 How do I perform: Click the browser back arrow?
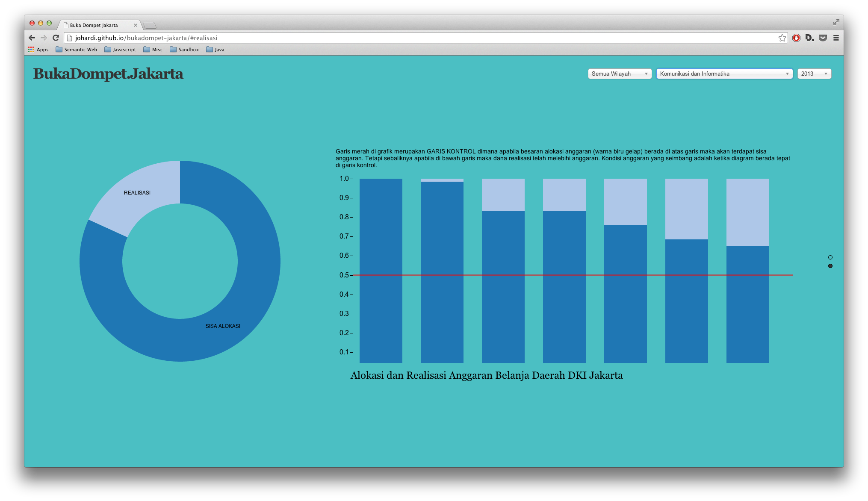(32, 38)
